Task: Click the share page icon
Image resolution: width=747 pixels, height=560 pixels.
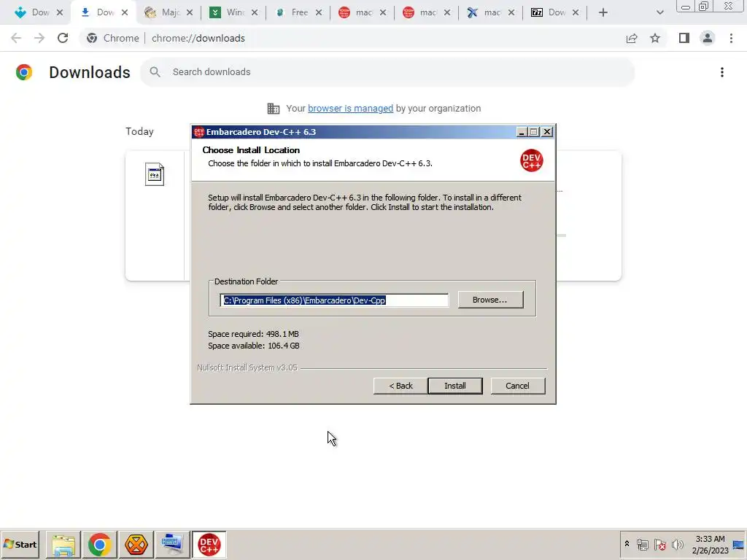Action: (632, 38)
